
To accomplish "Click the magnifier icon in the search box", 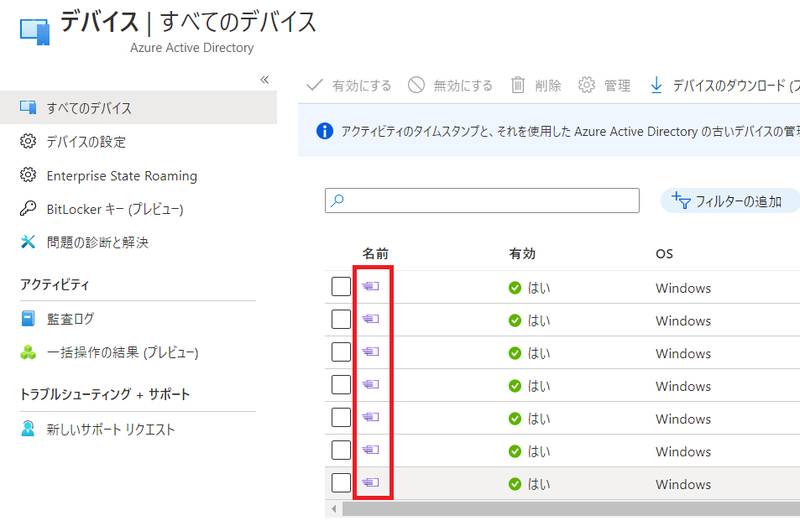I will (x=337, y=201).
